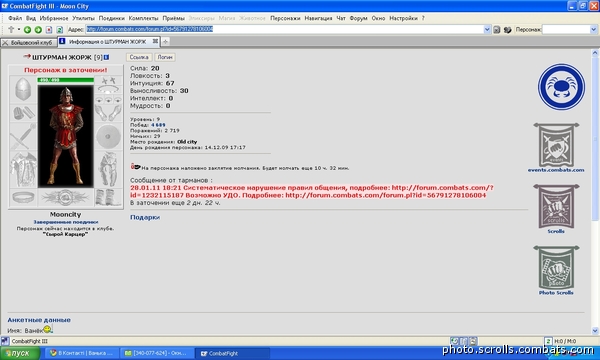Image resolution: width=600 pixels, height=360 pixels.
Task: Open the Форум menu
Action: pyautogui.click(x=358, y=18)
